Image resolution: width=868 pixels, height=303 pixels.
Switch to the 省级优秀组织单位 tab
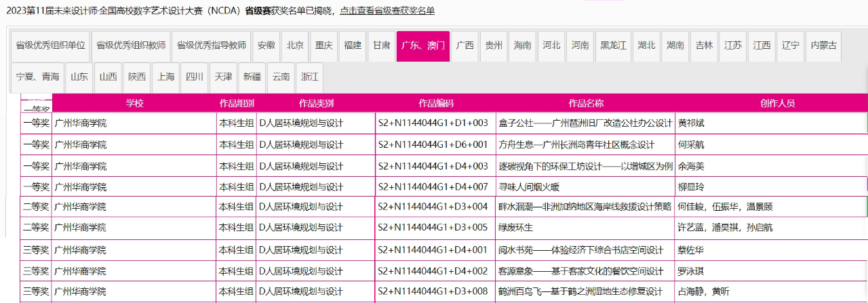(51, 46)
